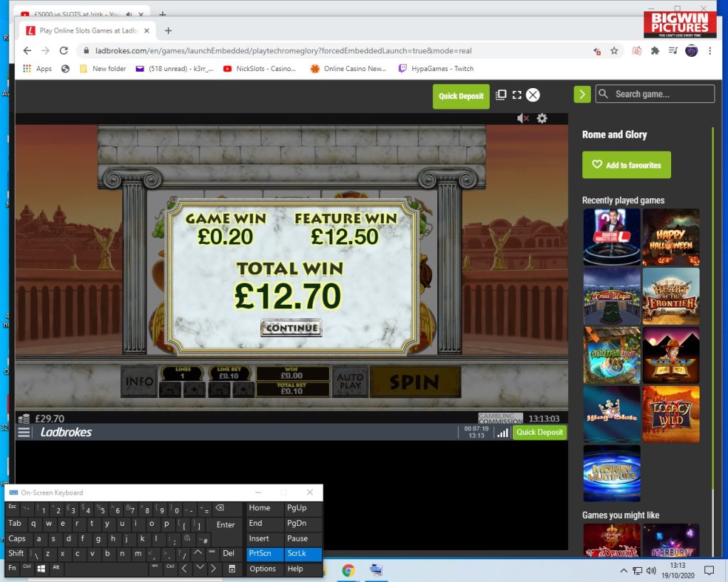728x582 pixels.
Task: Reload the page with refresh icon
Action: [x=63, y=50]
